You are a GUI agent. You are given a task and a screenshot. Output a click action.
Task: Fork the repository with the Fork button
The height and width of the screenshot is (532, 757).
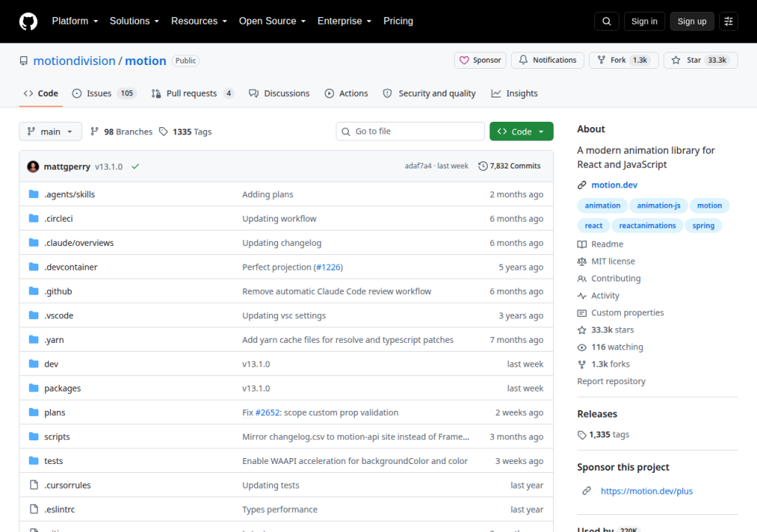coord(623,61)
